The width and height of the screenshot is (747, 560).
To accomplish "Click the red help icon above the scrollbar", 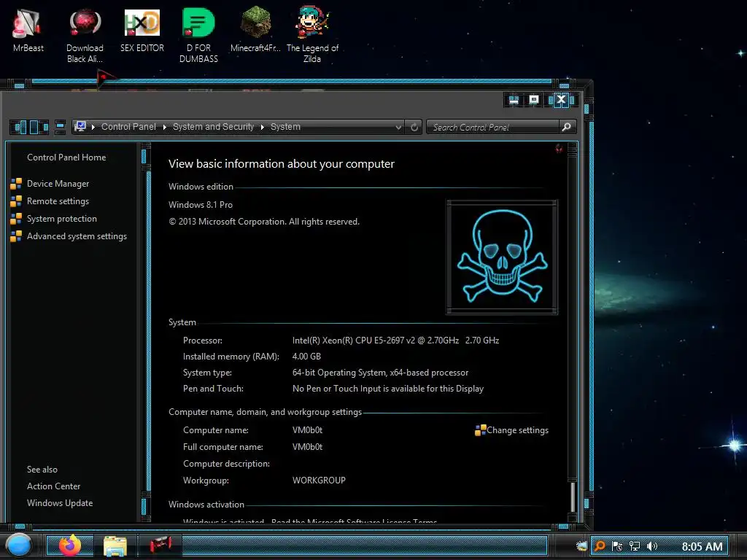I will point(559,149).
